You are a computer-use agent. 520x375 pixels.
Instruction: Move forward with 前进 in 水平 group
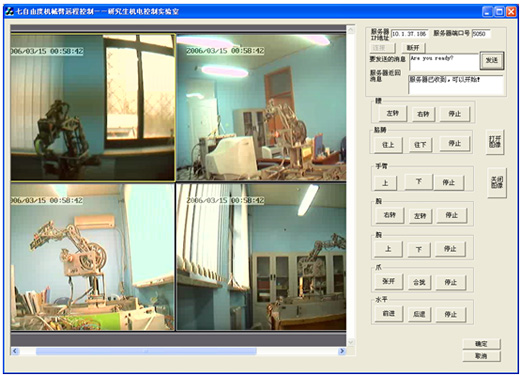389,314
